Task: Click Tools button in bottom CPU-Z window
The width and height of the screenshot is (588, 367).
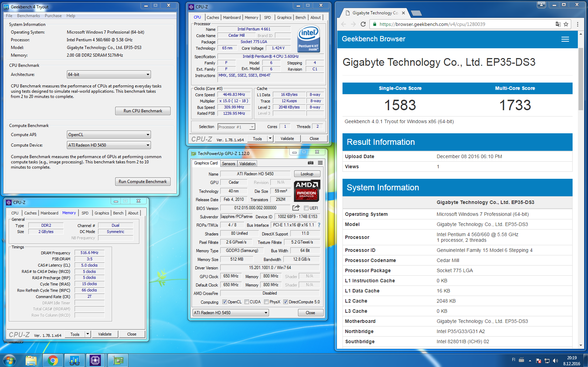Action: (x=75, y=334)
